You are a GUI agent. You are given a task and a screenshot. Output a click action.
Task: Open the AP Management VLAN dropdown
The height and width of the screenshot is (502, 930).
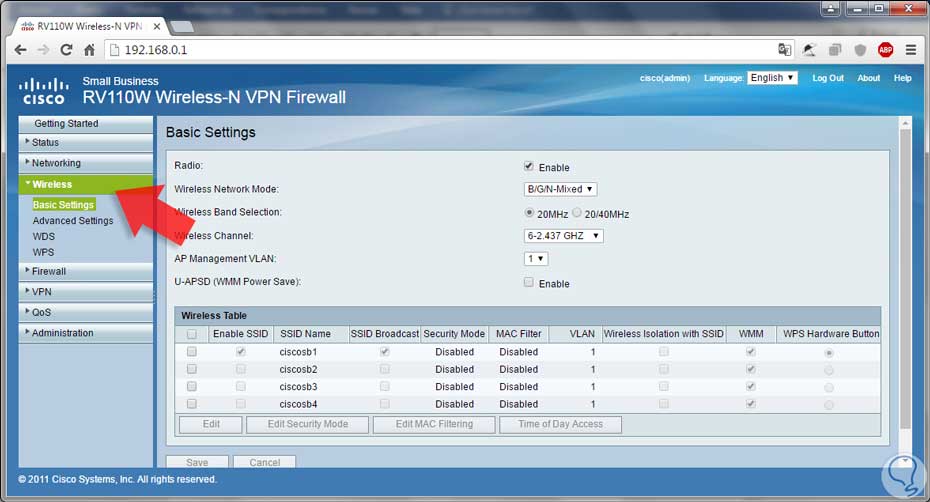(536, 259)
